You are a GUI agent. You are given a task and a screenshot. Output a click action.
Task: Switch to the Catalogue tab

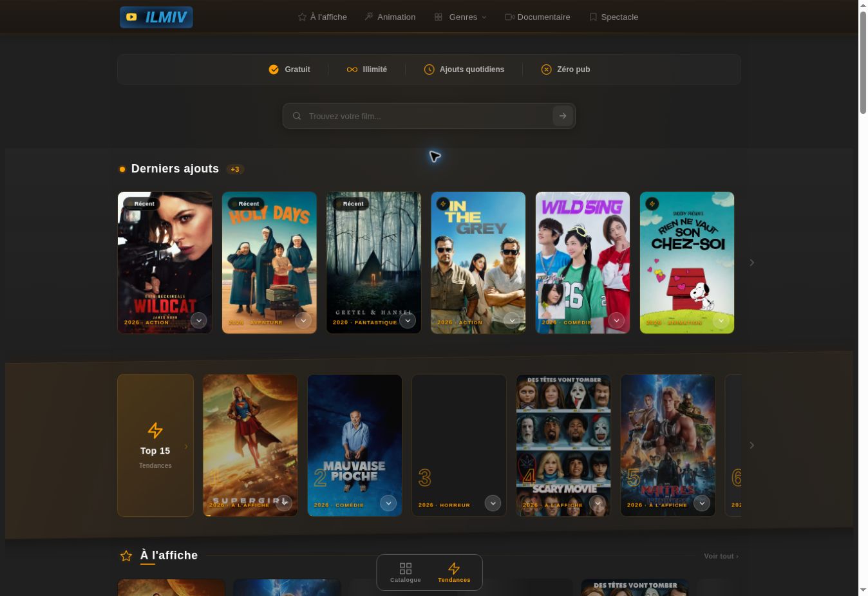coord(406,572)
